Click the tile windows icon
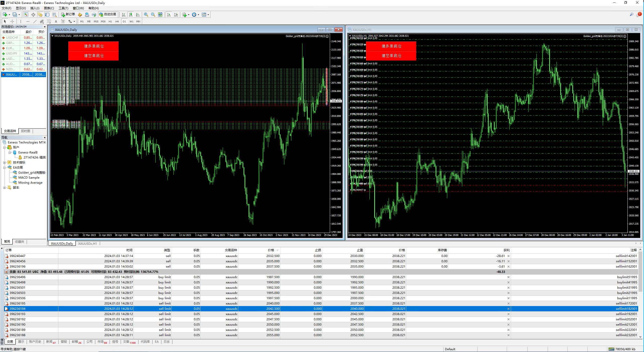Viewport: 644px width, 352px height. tap(160, 15)
